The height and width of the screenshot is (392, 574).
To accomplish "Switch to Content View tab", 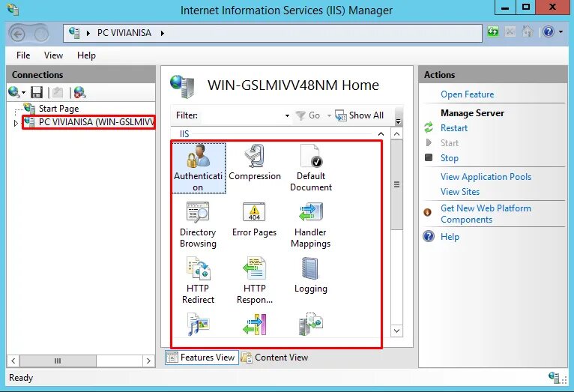I will click(x=275, y=358).
